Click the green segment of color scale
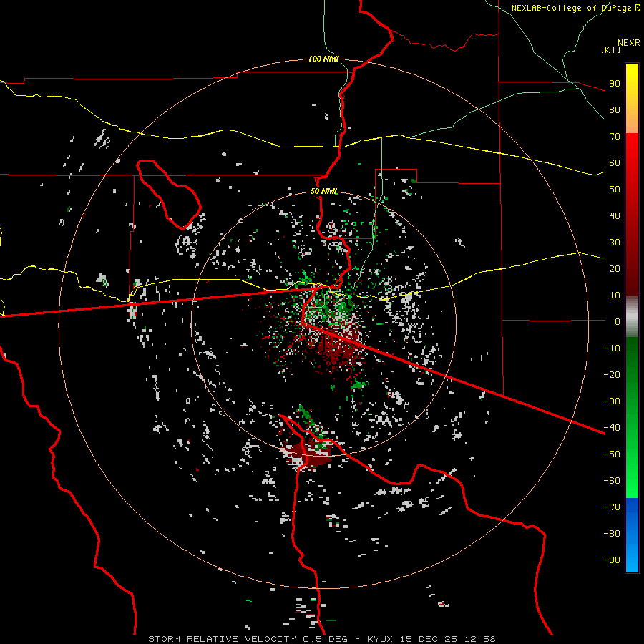This screenshot has width=644, height=644. 632,418
